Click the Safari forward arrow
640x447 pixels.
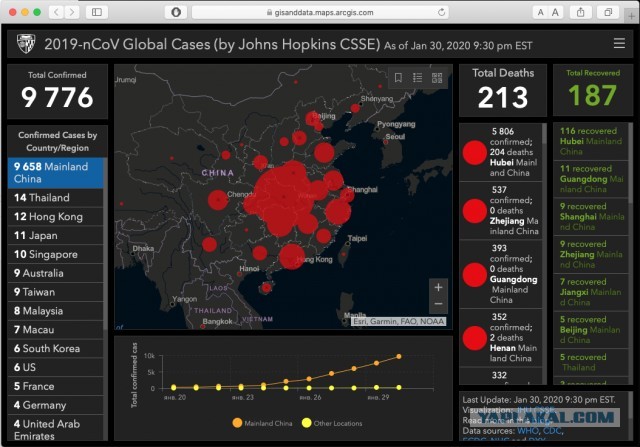click(72, 12)
